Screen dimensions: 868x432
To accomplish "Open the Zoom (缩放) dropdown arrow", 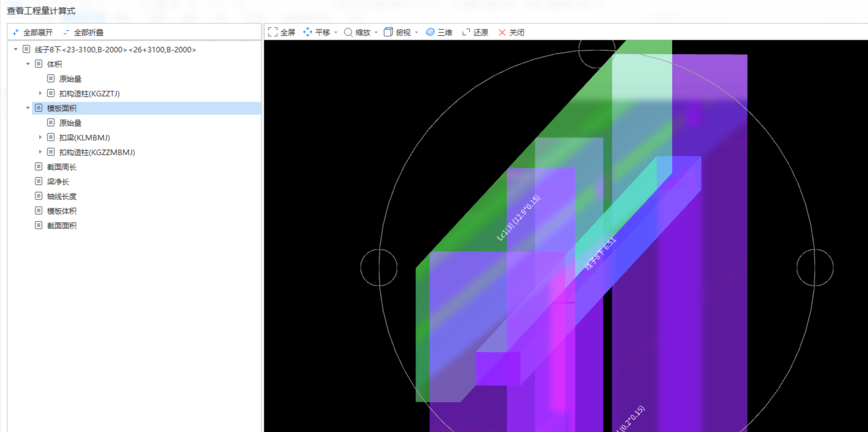I will [376, 33].
